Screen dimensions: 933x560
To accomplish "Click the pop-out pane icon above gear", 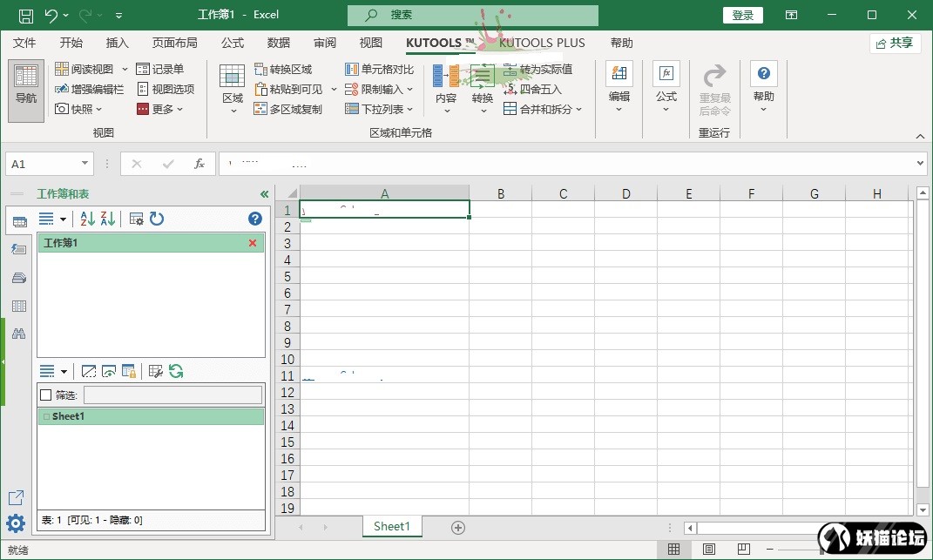I will pos(16,497).
